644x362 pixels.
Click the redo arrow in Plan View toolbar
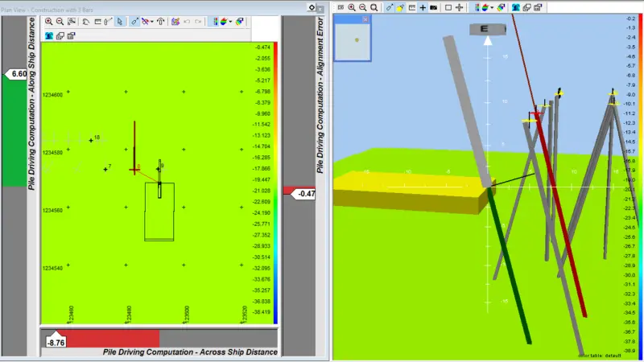198,22
